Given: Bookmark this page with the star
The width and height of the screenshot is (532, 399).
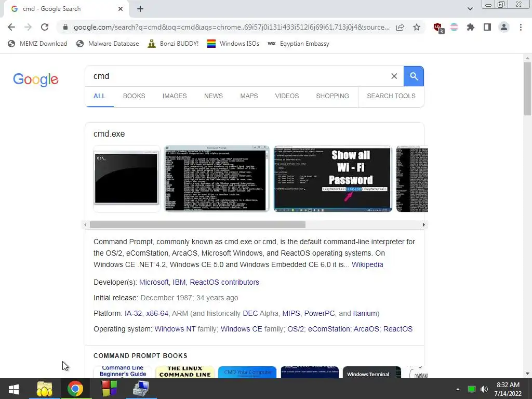Looking at the screenshot, I should tap(417, 27).
